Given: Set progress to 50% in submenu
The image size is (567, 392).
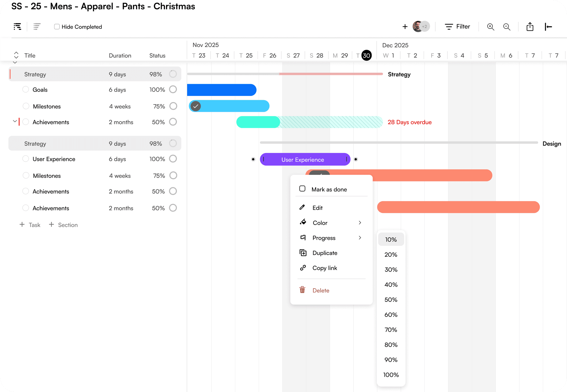Looking at the screenshot, I should point(391,300).
